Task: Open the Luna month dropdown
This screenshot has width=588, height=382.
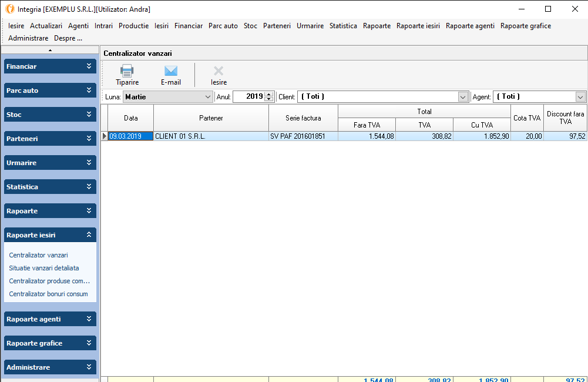Action: coord(208,97)
